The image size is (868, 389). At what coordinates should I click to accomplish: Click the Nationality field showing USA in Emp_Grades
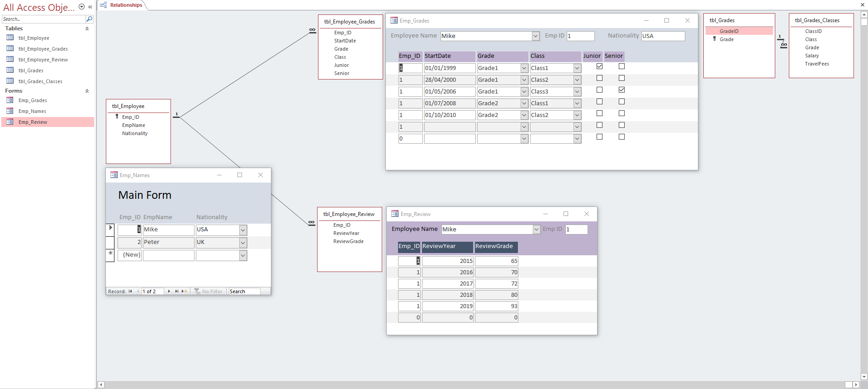pos(663,36)
